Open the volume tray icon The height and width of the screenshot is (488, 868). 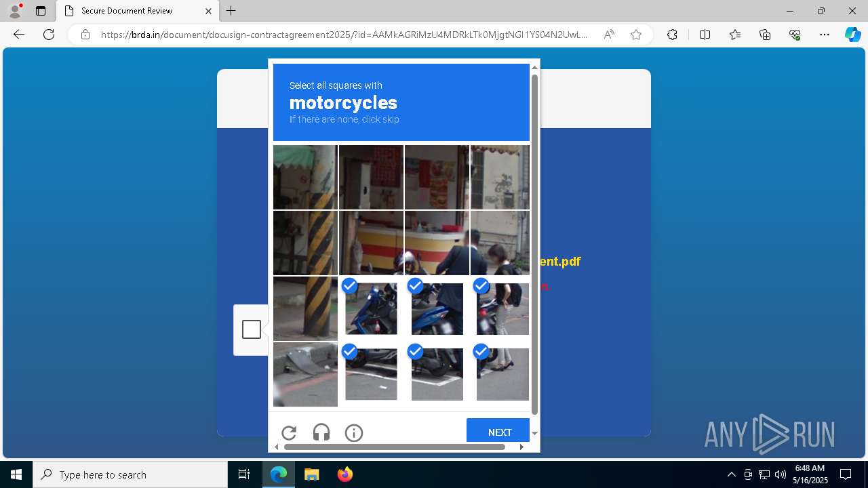pos(781,474)
